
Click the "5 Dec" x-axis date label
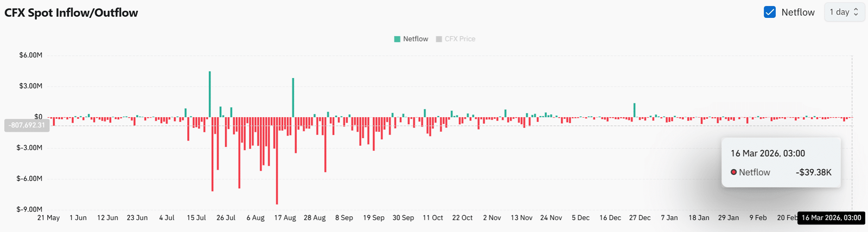point(580,218)
